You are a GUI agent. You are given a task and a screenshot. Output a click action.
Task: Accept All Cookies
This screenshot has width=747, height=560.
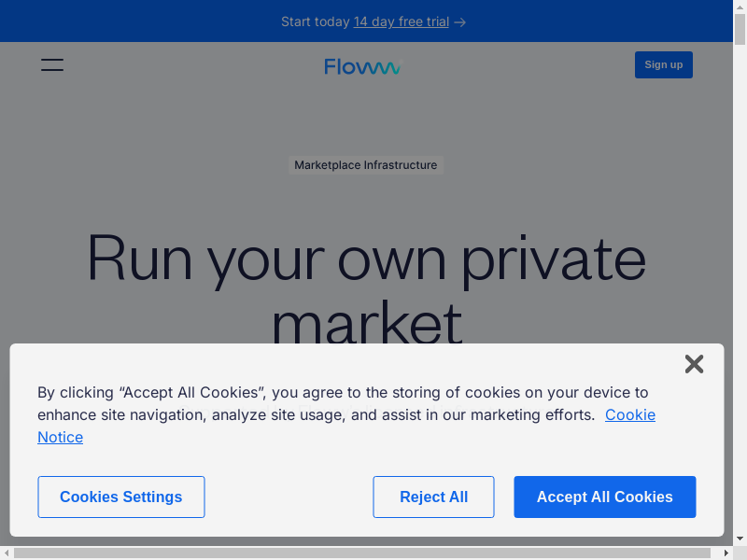pos(605,497)
